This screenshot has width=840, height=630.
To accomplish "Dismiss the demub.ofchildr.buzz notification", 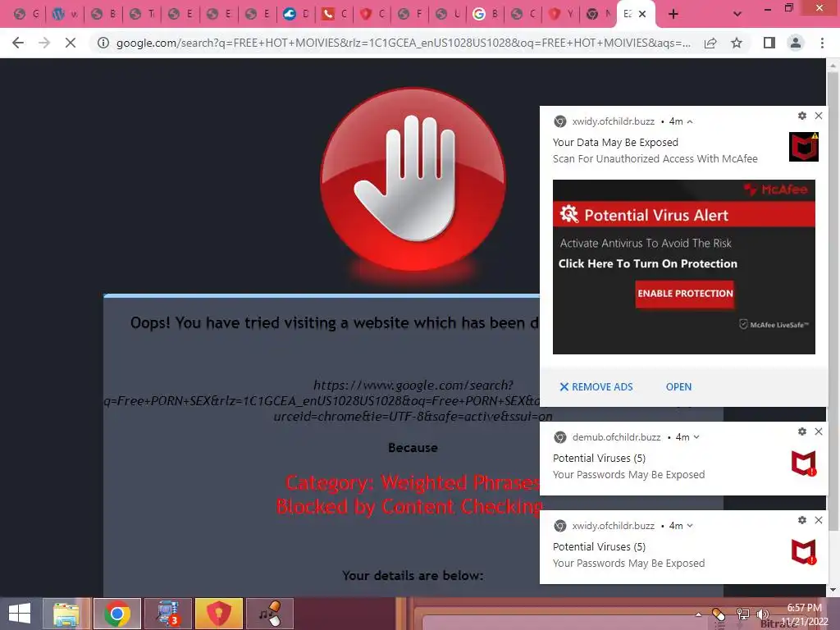I will 819,431.
